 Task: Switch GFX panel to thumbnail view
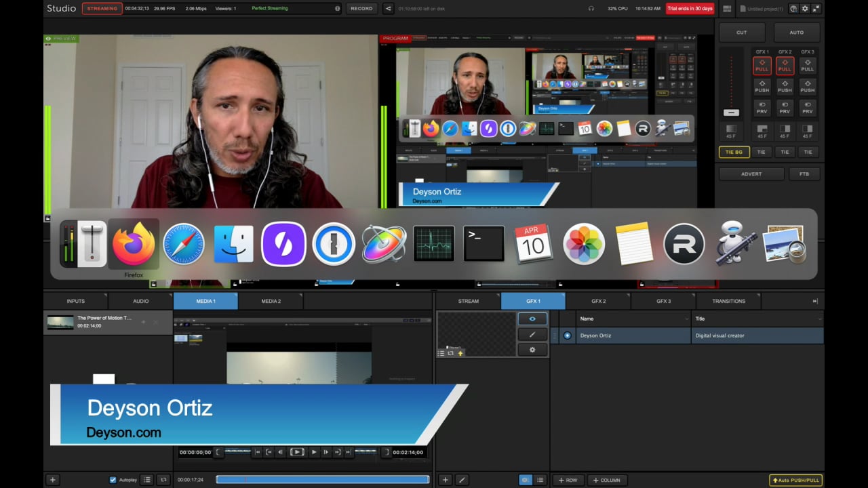tap(526, 480)
